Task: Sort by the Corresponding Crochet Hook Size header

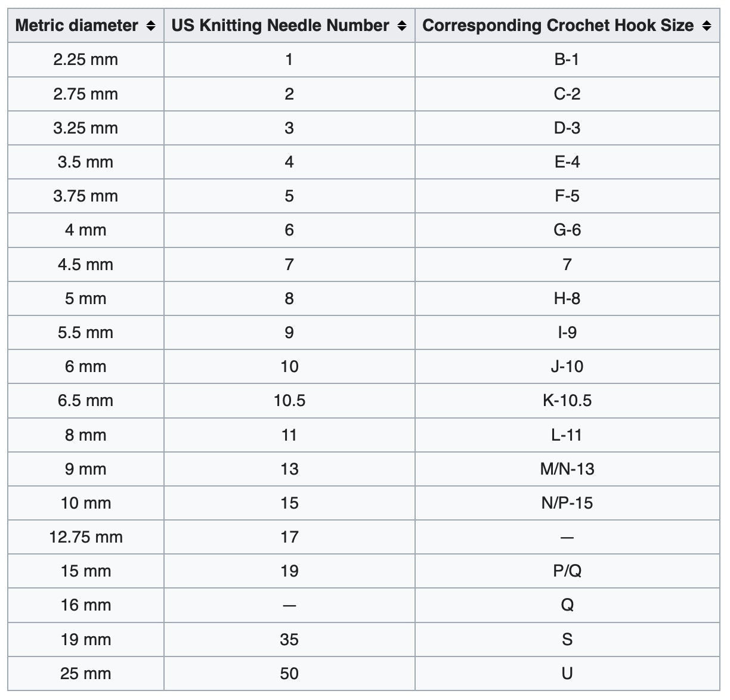Action: 558,26
